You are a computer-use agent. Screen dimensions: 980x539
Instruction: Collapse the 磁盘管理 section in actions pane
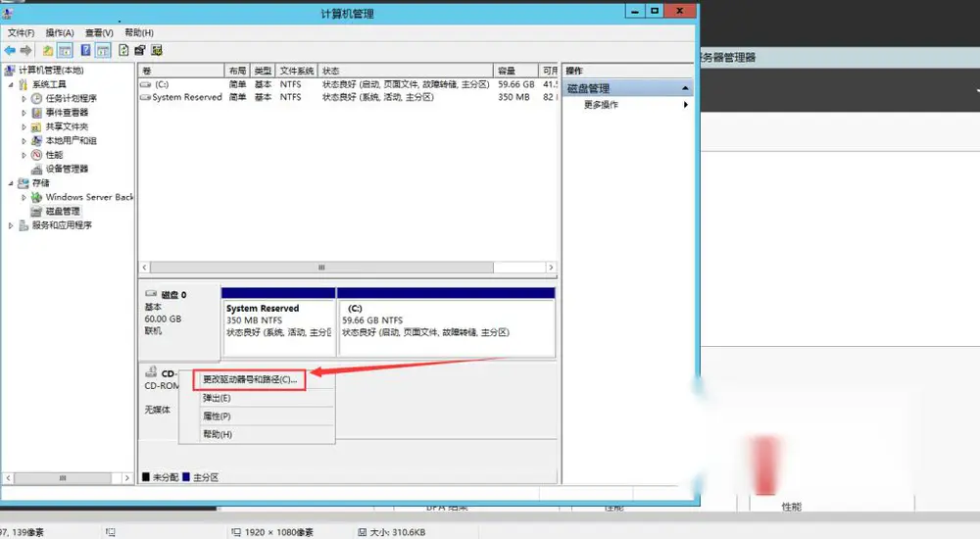pyautogui.click(x=685, y=88)
